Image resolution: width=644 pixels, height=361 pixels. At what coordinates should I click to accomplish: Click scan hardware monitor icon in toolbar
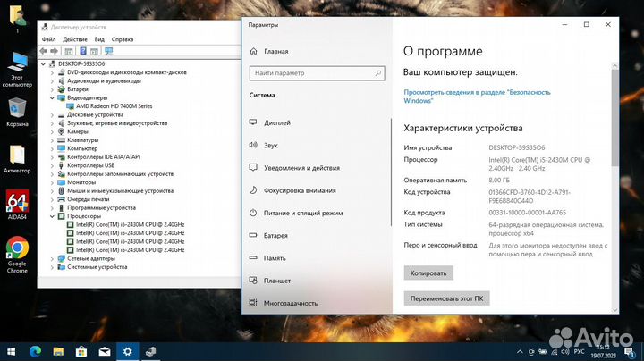click(x=109, y=51)
